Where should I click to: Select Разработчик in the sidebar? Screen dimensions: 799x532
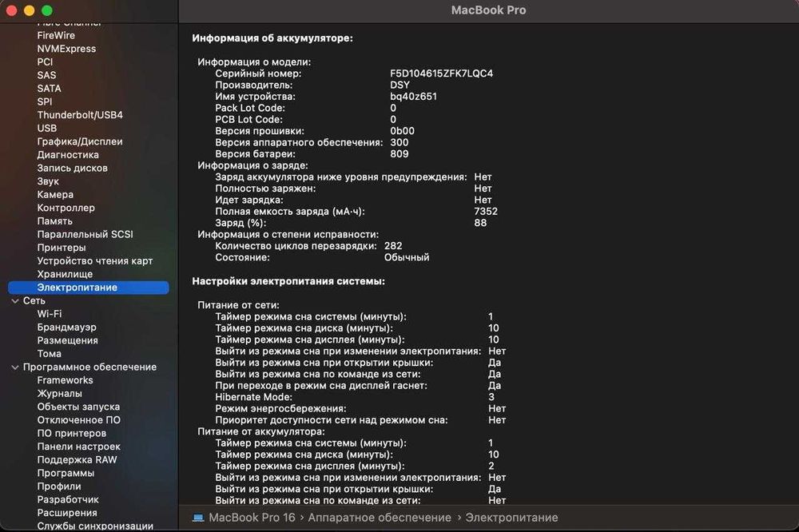coord(68,499)
